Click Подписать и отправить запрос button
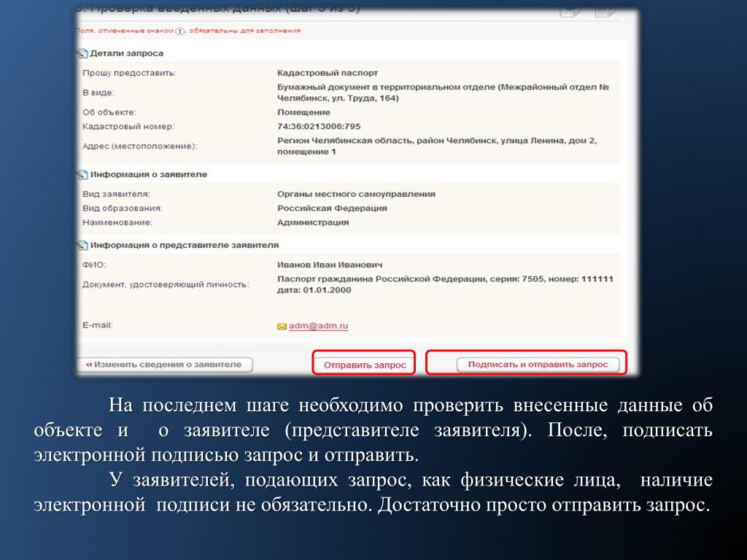Image resolution: width=747 pixels, height=560 pixels. (538, 365)
